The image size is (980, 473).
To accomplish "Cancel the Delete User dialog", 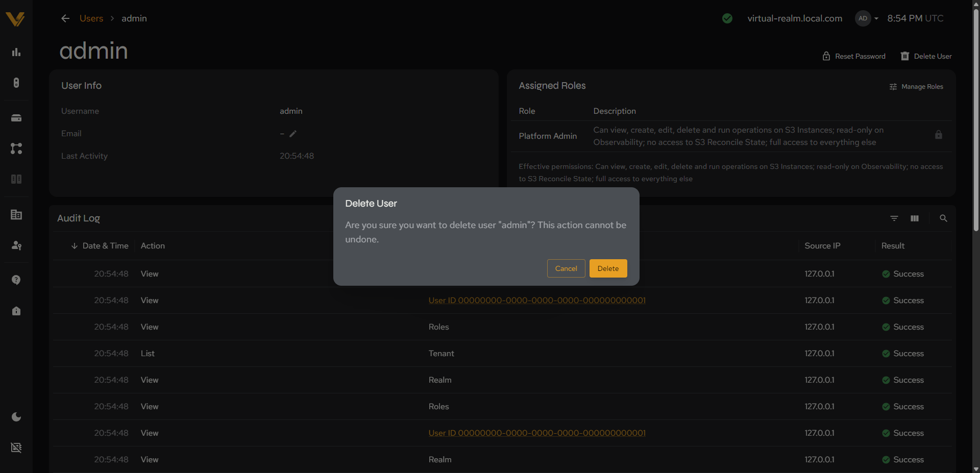I will pyautogui.click(x=566, y=268).
